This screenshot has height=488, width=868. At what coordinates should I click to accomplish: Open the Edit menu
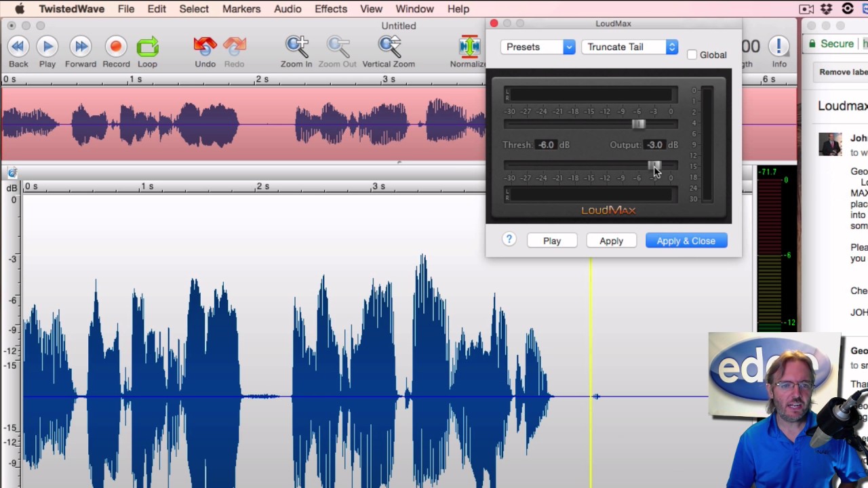coord(157,9)
